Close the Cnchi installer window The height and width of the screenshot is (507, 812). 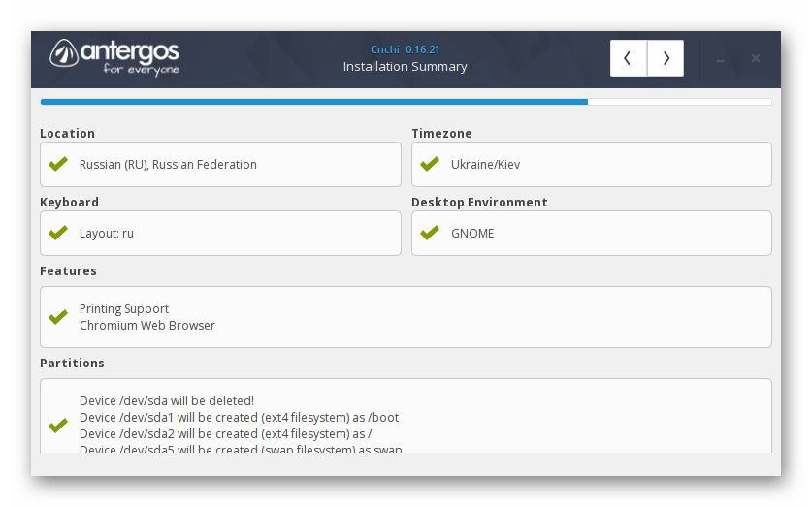click(756, 58)
